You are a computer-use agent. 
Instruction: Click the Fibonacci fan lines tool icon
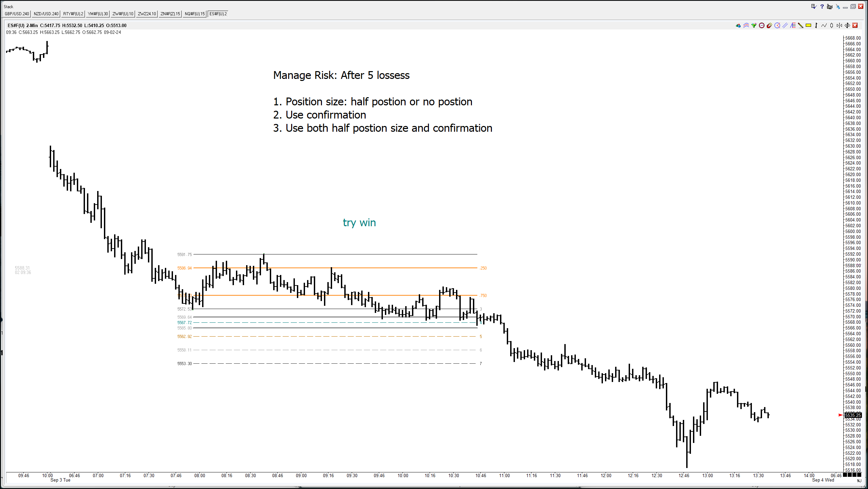tap(793, 25)
